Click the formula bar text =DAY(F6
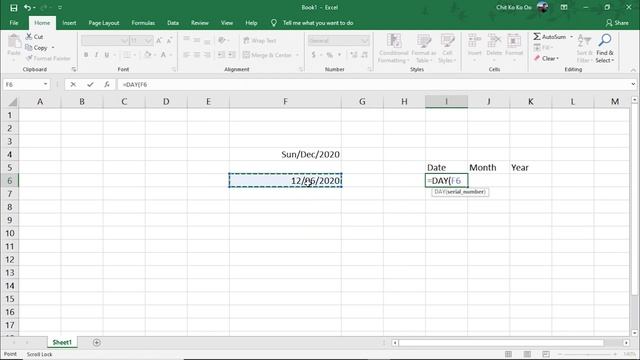 click(135, 84)
